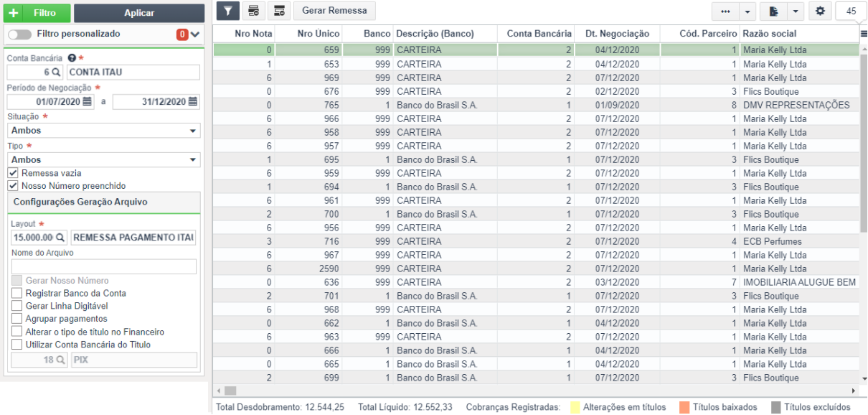Open the Situação dropdown showing Ambos
Screen dimensions: 868x415
104,131
